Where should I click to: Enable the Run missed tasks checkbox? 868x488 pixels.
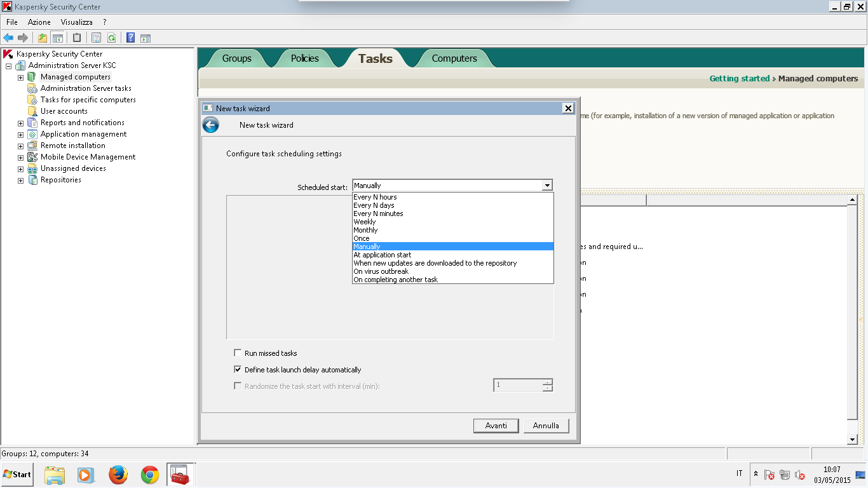[x=238, y=353]
